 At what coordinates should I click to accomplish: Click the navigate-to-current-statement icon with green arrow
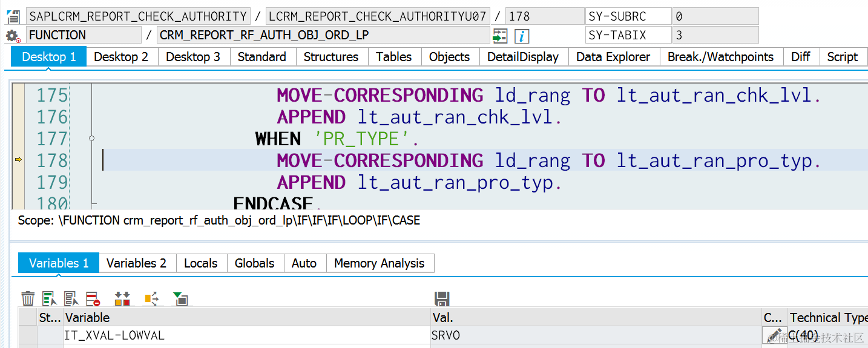pos(500,36)
